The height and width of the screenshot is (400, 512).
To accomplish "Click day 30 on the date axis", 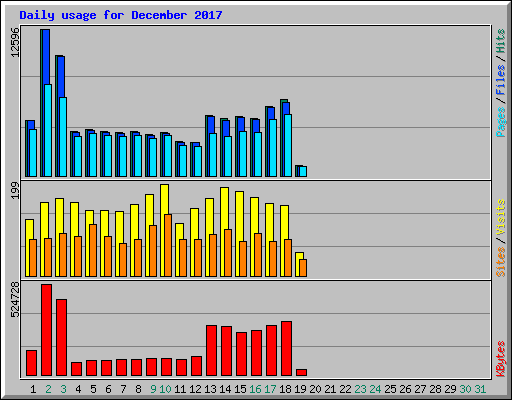I will pyautogui.click(x=465, y=389).
